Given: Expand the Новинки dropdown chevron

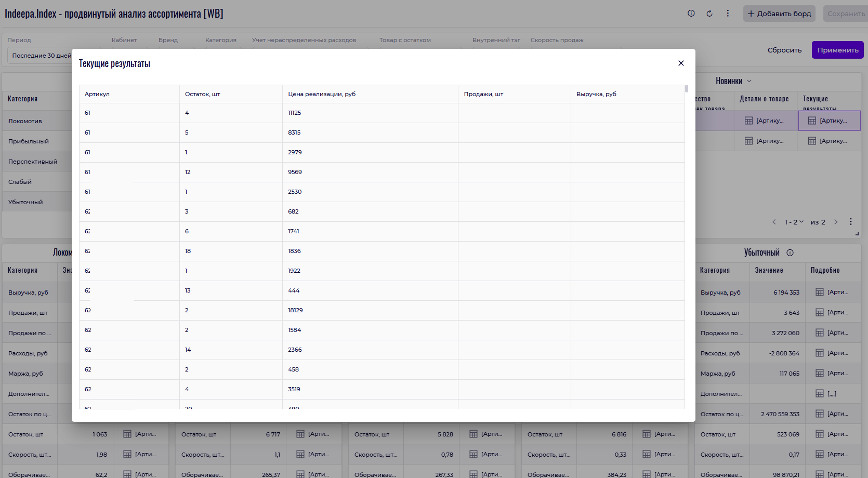Looking at the screenshot, I should coord(749,81).
